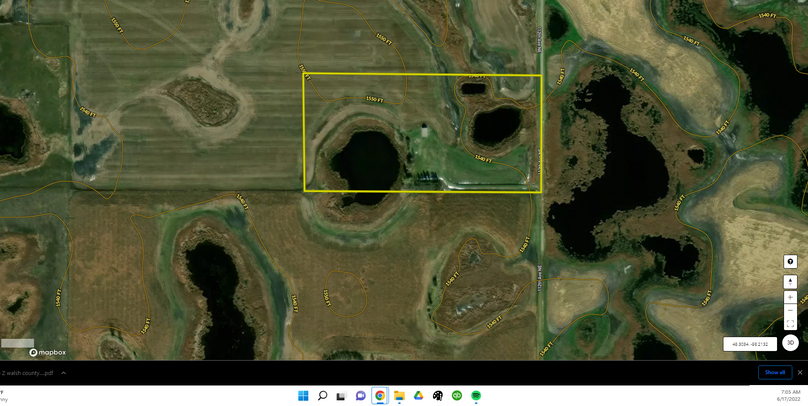Click the taskbar clock and date
This screenshot has width=808, height=406.
point(788,396)
